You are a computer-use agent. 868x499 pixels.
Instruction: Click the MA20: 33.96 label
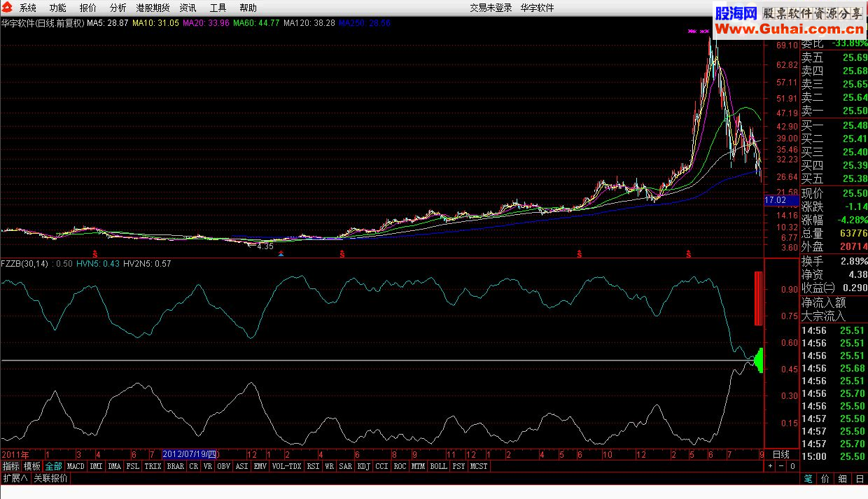coord(206,23)
